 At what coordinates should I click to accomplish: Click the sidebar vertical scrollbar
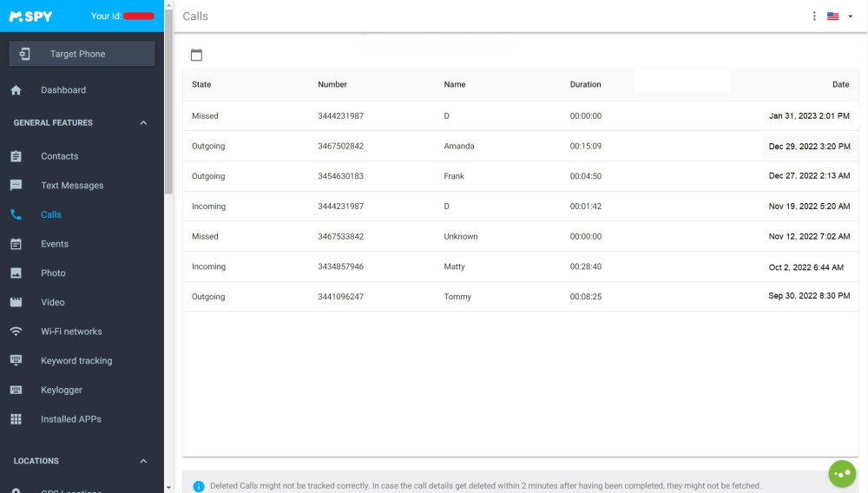pyautogui.click(x=168, y=104)
